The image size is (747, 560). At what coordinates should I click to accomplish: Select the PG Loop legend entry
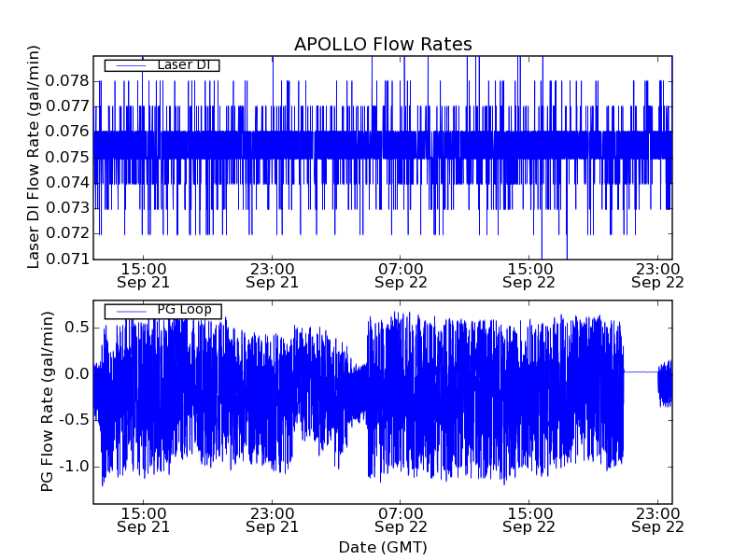pyautogui.click(x=162, y=311)
